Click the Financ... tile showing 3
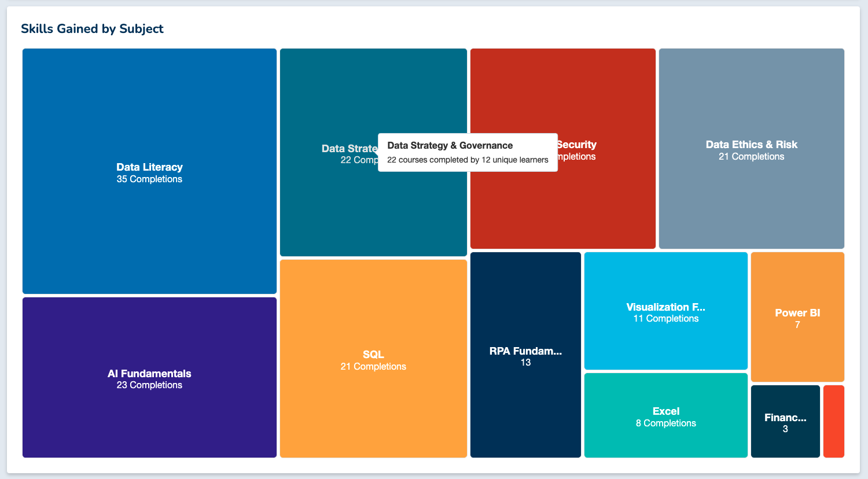The height and width of the screenshot is (479, 868). pos(785,421)
